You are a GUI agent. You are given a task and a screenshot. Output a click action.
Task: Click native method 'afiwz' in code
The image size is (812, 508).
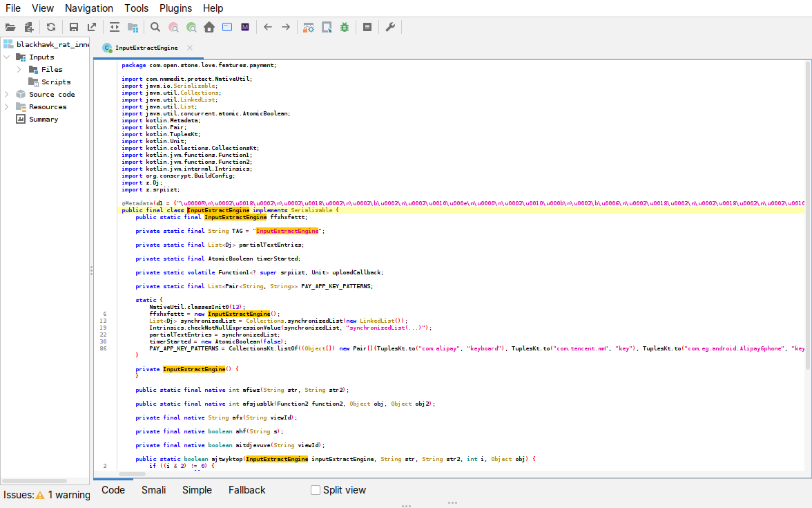point(251,390)
